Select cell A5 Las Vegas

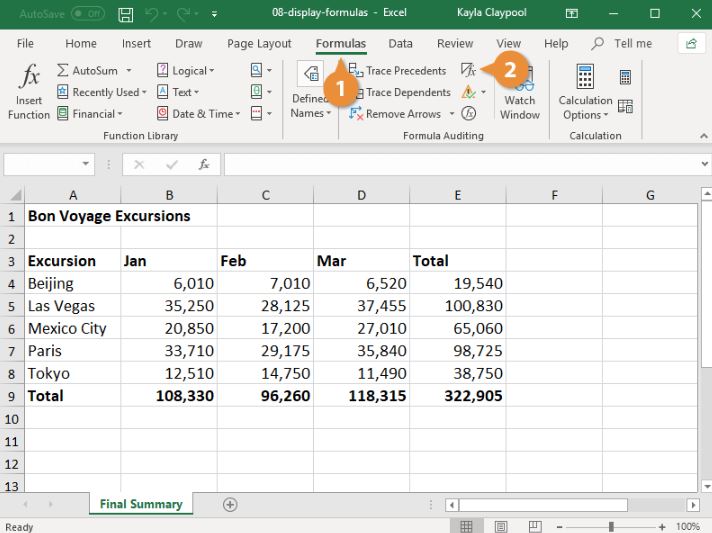point(73,306)
